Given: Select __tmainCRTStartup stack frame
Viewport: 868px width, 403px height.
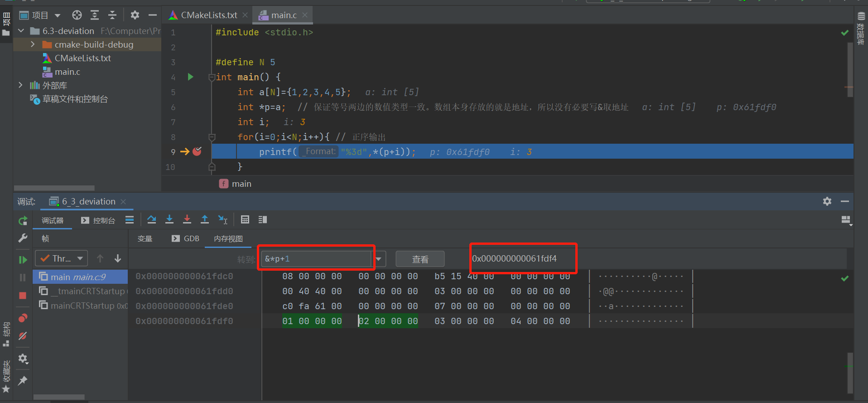Looking at the screenshot, I should (80, 291).
